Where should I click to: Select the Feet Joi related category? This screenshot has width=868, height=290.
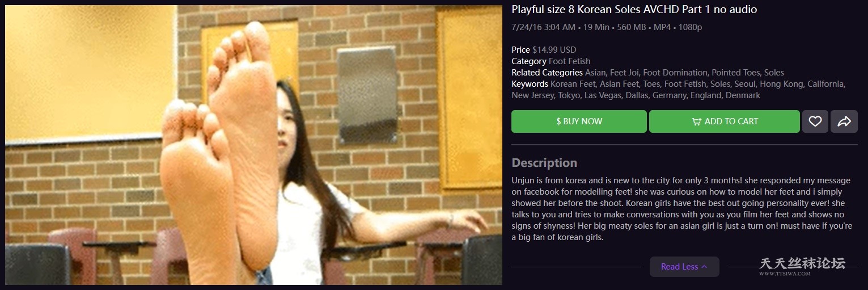tap(624, 73)
